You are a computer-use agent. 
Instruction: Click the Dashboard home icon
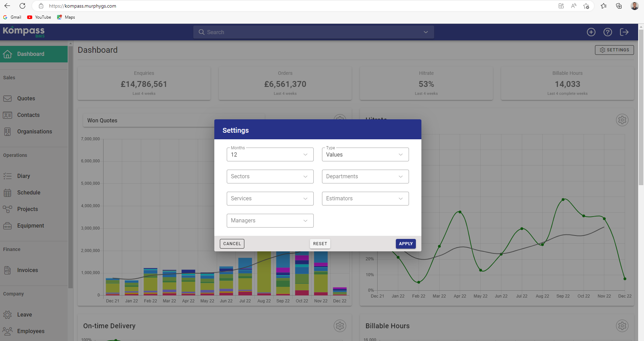[7, 54]
